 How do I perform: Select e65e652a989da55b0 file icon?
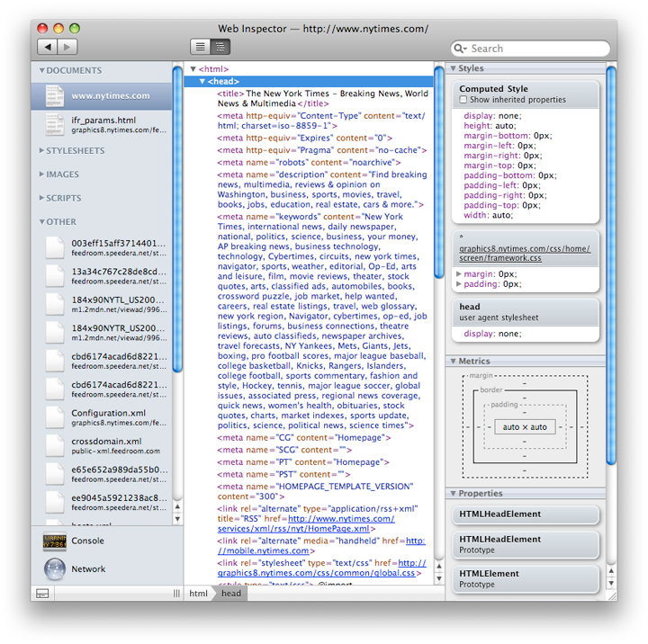[55, 474]
